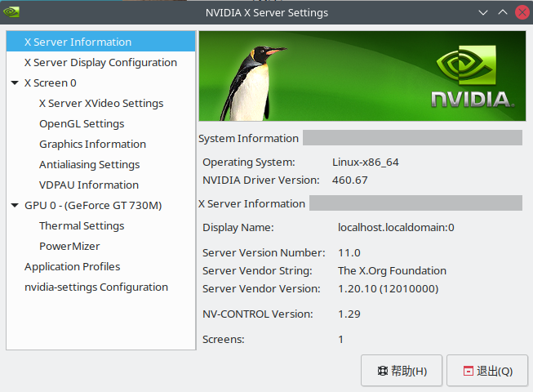Open Thermal Settings page

click(82, 225)
